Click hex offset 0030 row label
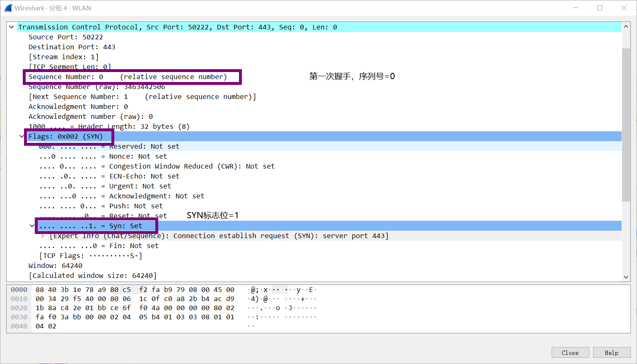The image size is (637, 364). pos(19,317)
